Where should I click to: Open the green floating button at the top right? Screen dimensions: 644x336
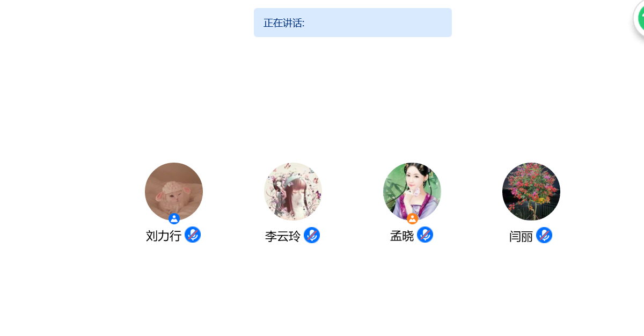click(641, 19)
